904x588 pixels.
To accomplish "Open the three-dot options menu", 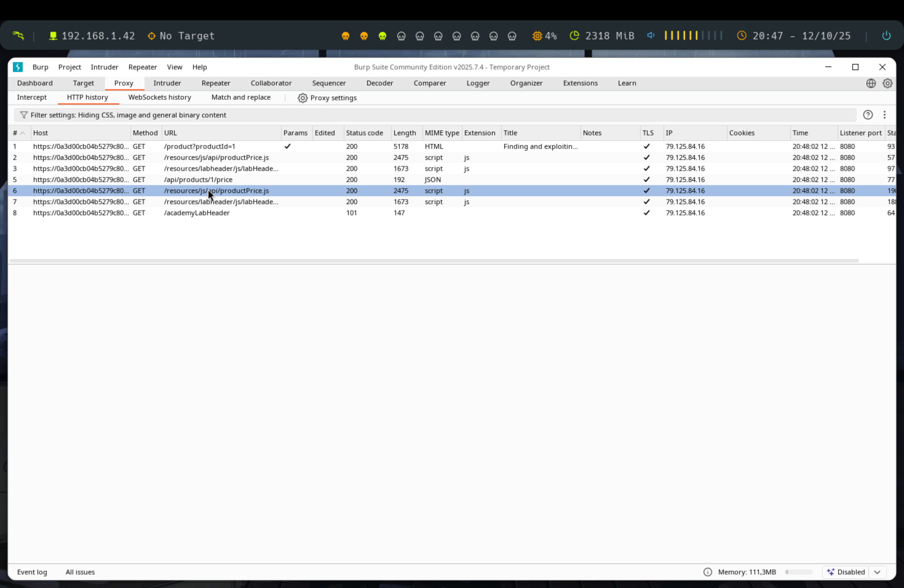I will pos(884,115).
